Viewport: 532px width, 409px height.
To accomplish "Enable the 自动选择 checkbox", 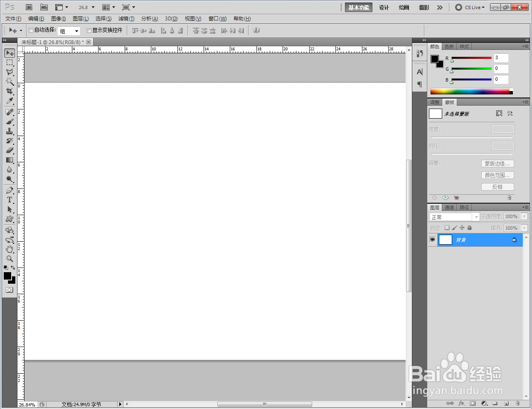I will tap(31, 30).
